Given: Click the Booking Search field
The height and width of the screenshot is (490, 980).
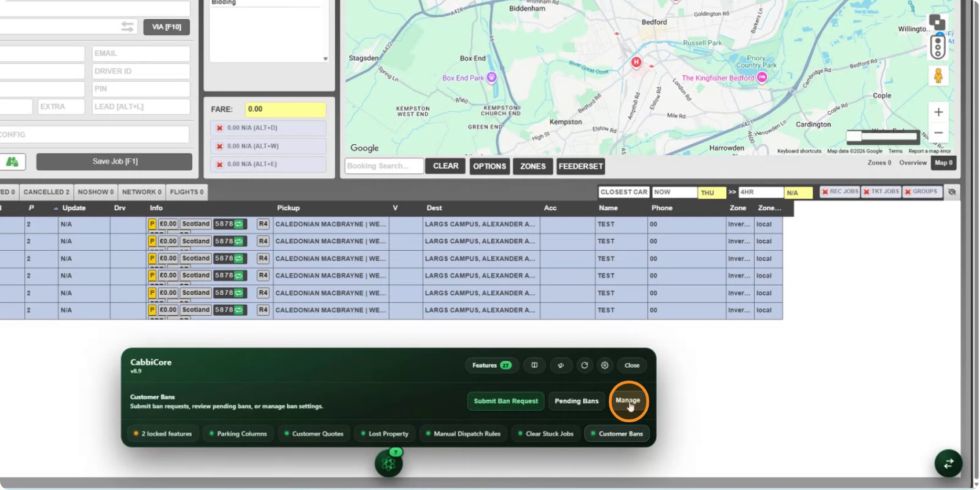Looking at the screenshot, I should (x=385, y=166).
